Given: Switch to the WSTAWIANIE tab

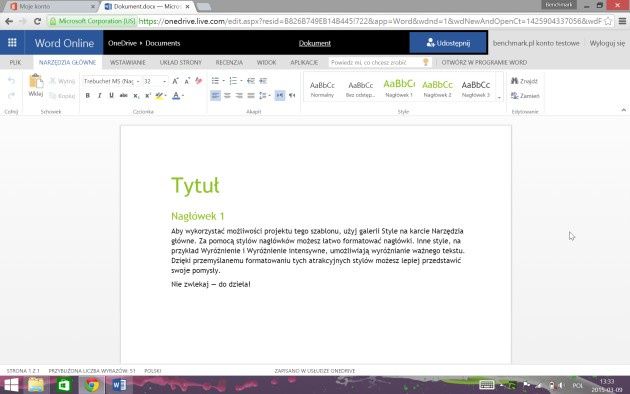Looking at the screenshot, I should coord(127,62).
